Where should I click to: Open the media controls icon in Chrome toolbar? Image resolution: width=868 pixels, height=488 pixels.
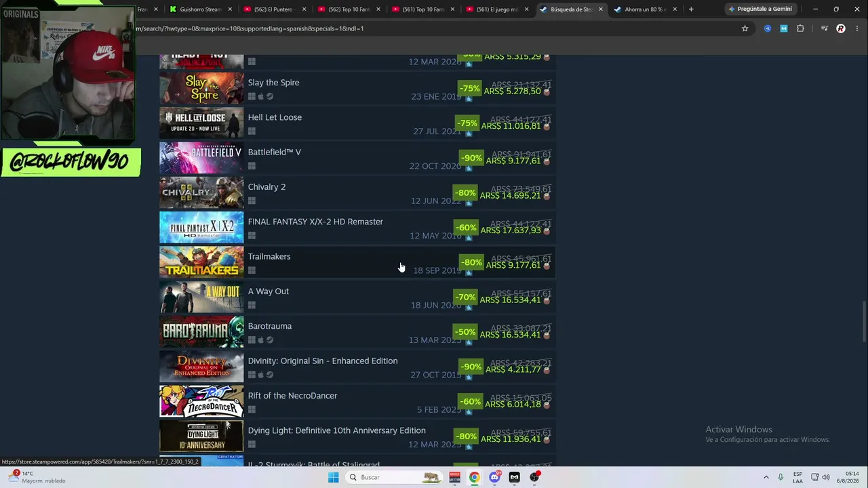click(824, 28)
